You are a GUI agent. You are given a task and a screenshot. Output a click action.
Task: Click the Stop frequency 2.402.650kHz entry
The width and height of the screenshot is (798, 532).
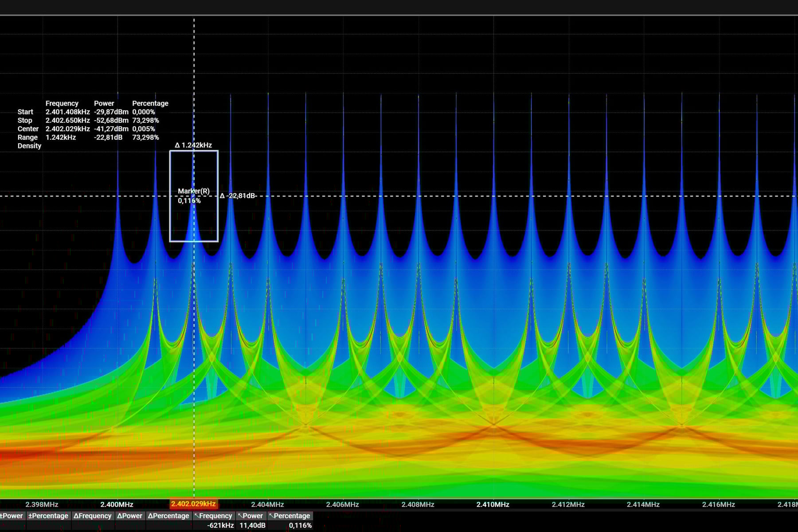tap(67, 120)
